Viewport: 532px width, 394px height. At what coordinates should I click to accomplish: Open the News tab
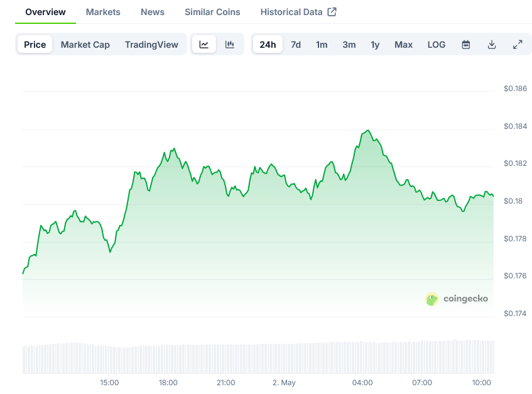coord(153,12)
